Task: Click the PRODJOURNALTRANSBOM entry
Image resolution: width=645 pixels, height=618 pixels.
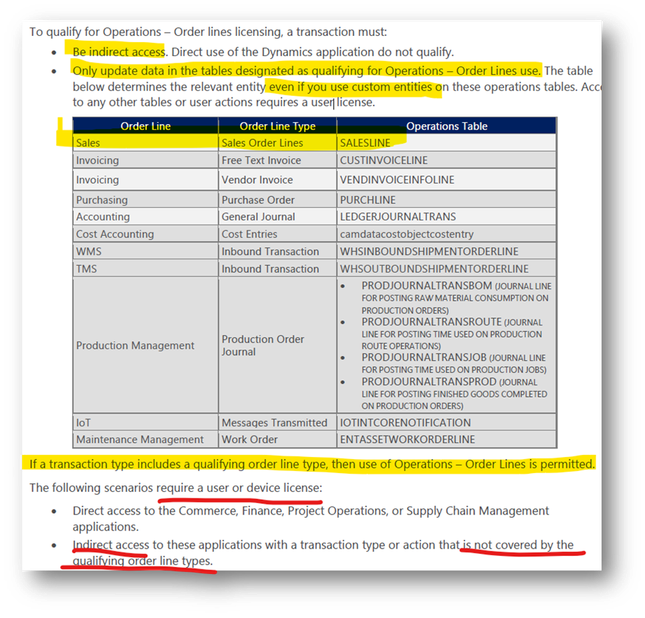Action: 456,297
